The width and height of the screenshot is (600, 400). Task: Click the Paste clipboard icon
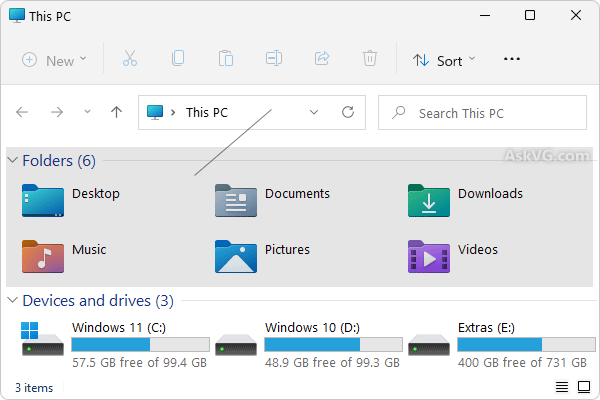tap(226, 59)
